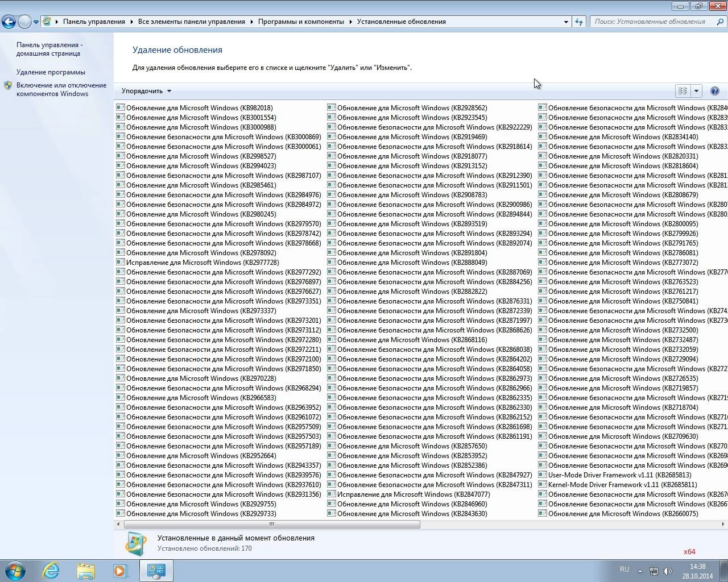The height and width of the screenshot is (582, 728).
Task: Show hidden tray icons arrow
Action: (x=640, y=571)
